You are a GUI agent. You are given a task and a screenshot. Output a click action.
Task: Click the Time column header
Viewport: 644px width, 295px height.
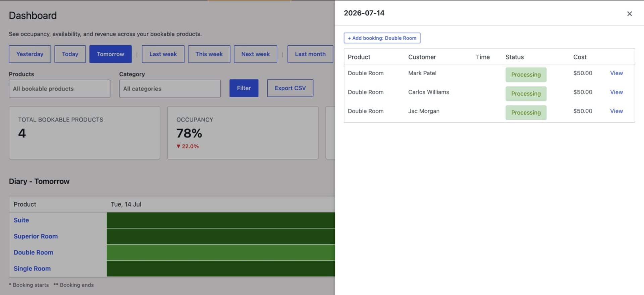pos(483,57)
